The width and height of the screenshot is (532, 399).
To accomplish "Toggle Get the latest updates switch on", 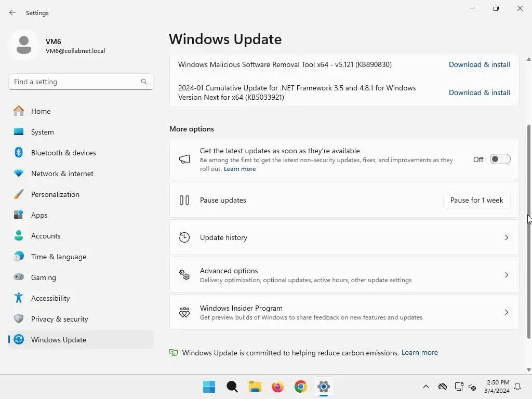I will 500,159.
